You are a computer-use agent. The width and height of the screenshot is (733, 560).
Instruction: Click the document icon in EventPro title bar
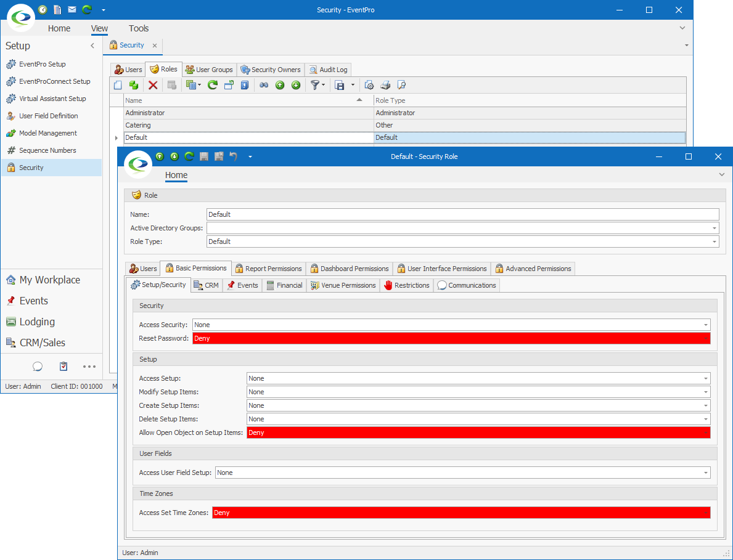pos(57,9)
